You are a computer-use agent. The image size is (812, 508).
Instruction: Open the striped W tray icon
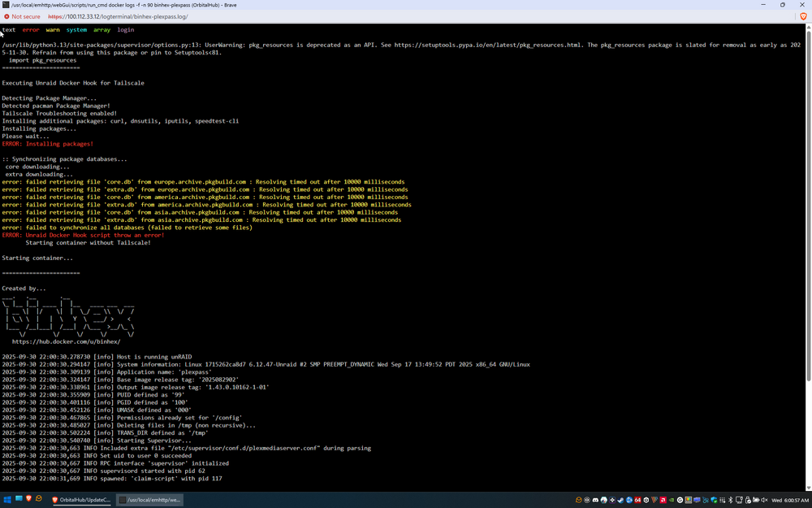point(654,500)
